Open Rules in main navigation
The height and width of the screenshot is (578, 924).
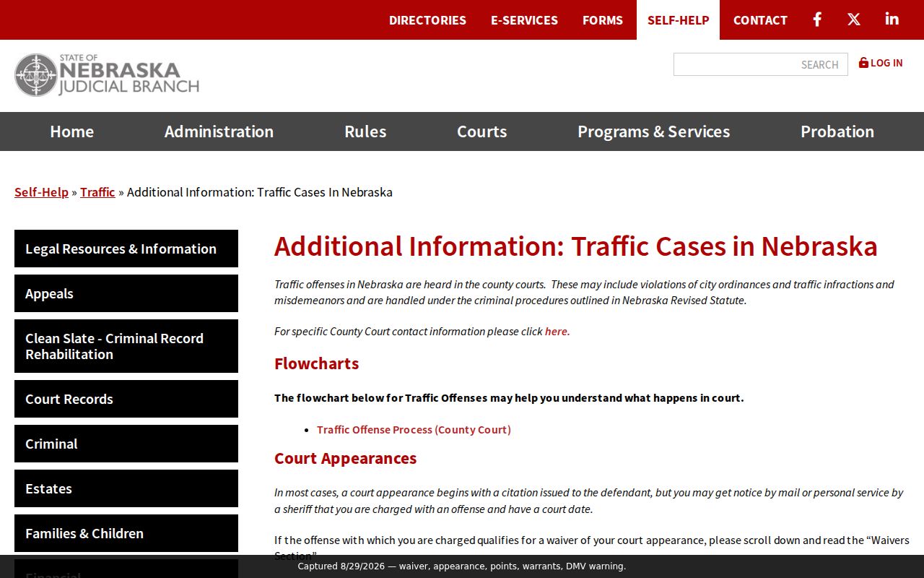365,131
